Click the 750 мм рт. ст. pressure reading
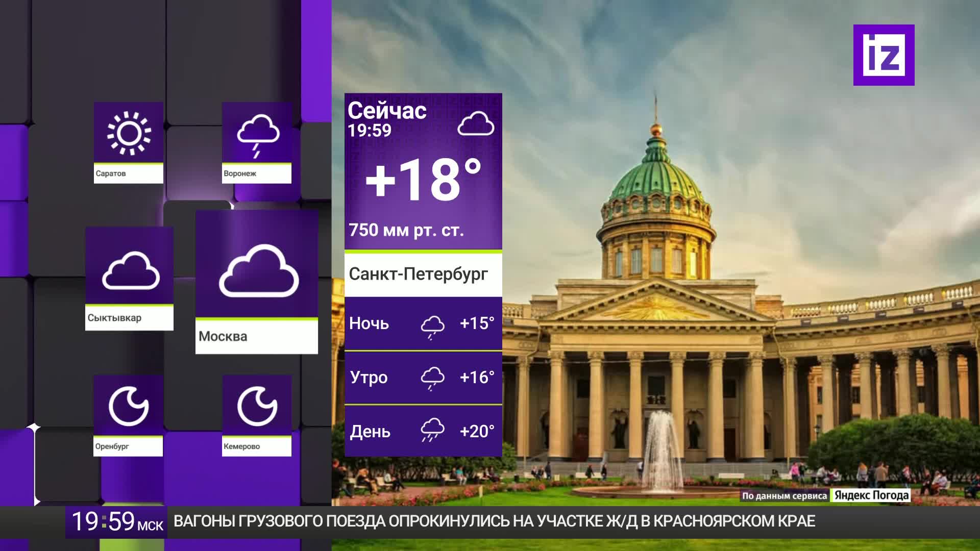 pos(406,230)
